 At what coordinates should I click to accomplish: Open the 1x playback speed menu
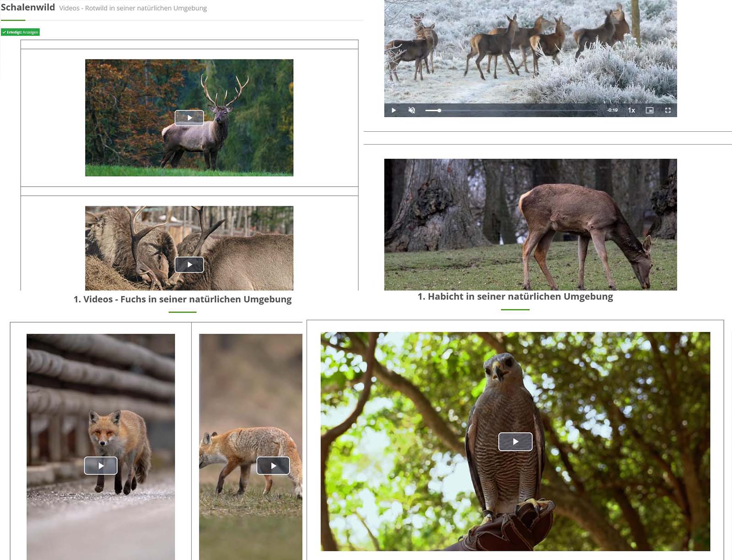point(631,110)
